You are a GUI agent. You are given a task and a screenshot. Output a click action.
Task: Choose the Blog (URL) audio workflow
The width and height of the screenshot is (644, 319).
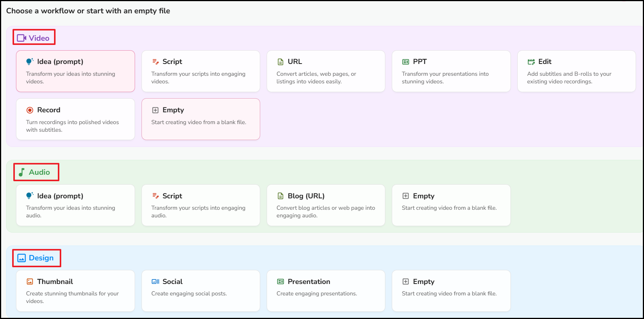click(x=326, y=205)
